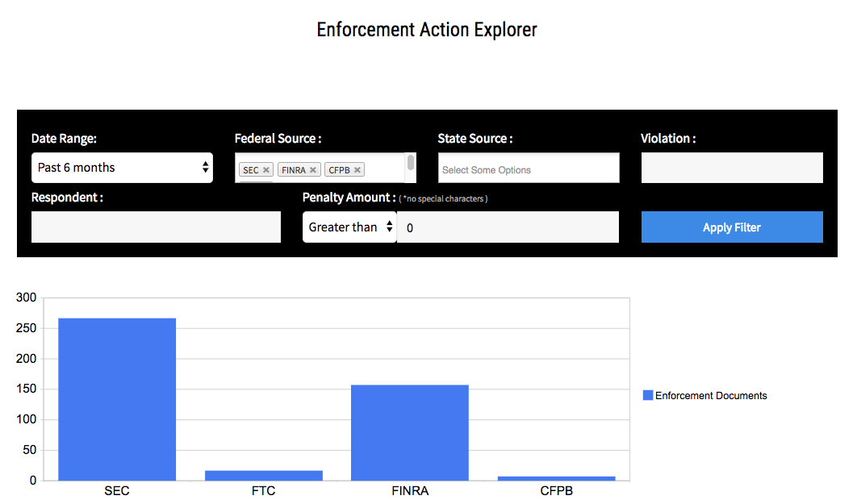
Task: Select the FTC bar in the chart
Action: point(264,475)
